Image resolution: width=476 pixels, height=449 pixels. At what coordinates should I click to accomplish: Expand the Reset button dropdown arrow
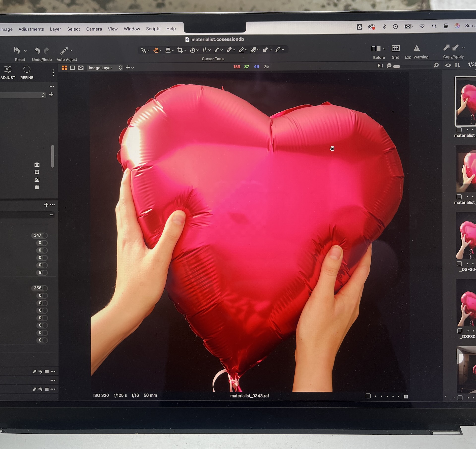(25, 51)
